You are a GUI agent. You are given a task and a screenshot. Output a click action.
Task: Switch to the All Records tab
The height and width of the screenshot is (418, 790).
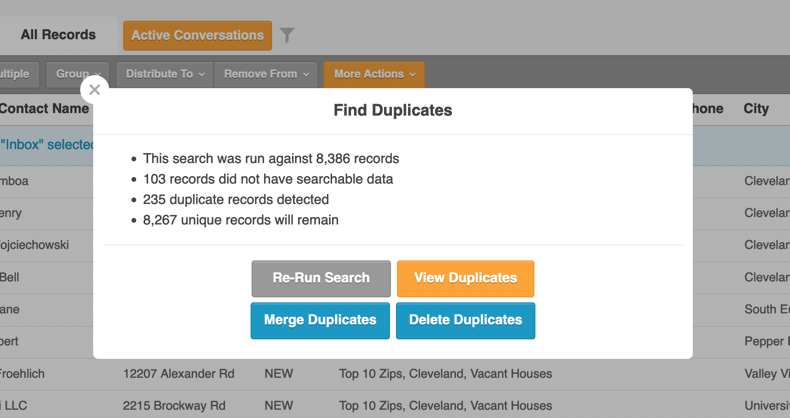(x=58, y=35)
